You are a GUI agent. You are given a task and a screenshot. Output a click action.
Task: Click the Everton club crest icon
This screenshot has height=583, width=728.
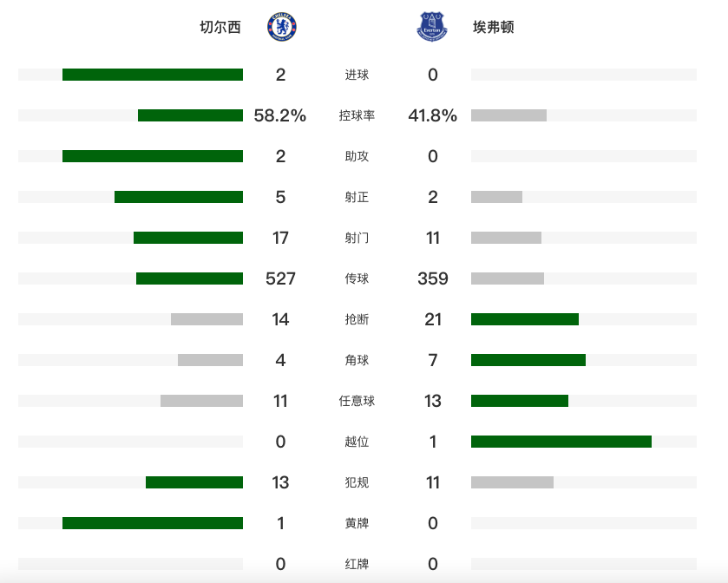(432, 27)
